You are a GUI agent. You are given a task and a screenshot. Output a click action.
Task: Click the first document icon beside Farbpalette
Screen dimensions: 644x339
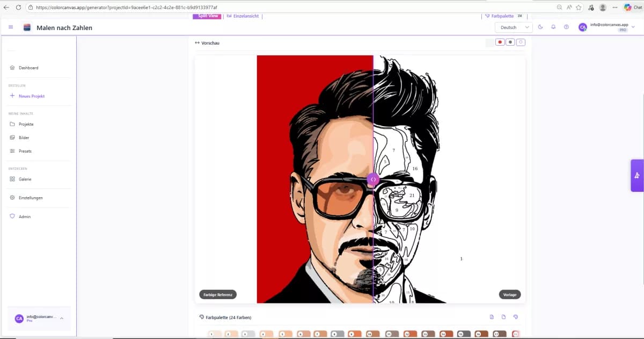click(492, 317)
